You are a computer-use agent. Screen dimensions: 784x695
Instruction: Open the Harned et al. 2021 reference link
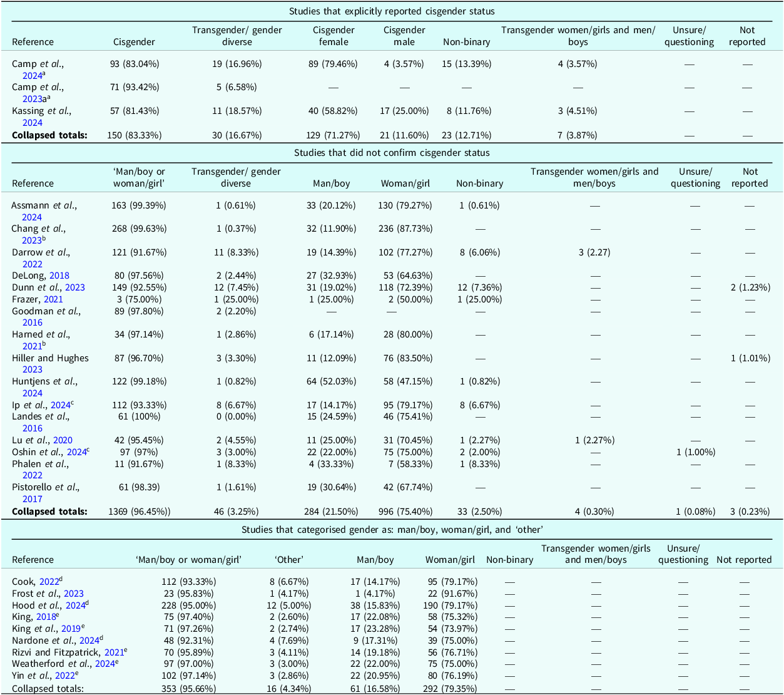tap(33, 346)
